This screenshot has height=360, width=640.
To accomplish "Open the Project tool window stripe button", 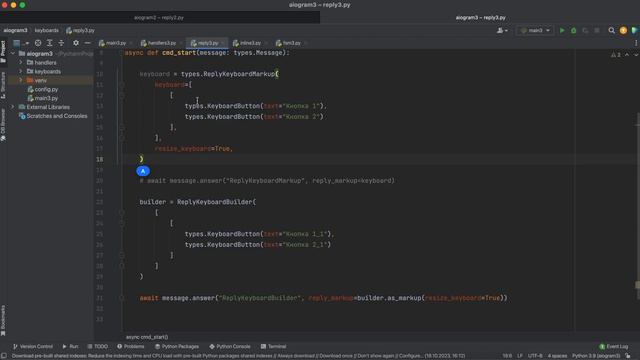I will coord(3,51).
